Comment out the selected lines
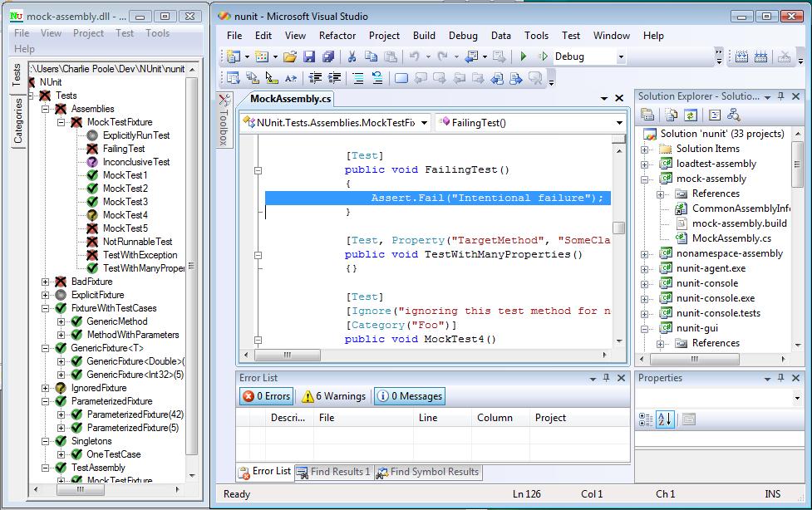Screen dimensions: 812x510 coord(358,78)
